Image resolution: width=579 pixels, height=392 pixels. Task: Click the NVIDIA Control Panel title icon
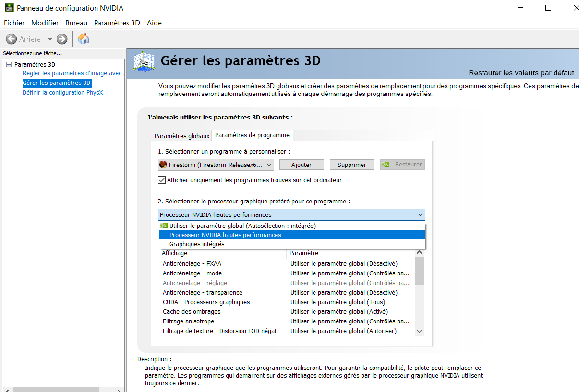pyautogui.click(x=9, y=8)
